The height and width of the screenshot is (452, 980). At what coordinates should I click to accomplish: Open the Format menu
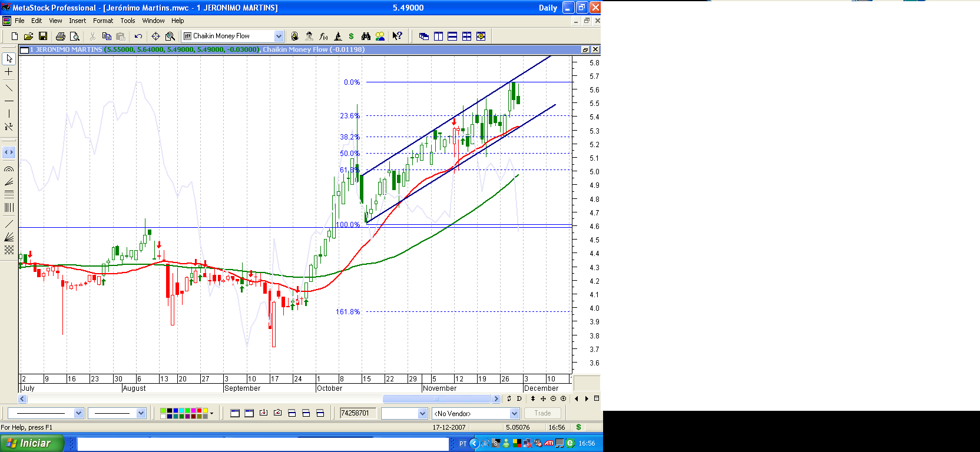click(103, 21)
